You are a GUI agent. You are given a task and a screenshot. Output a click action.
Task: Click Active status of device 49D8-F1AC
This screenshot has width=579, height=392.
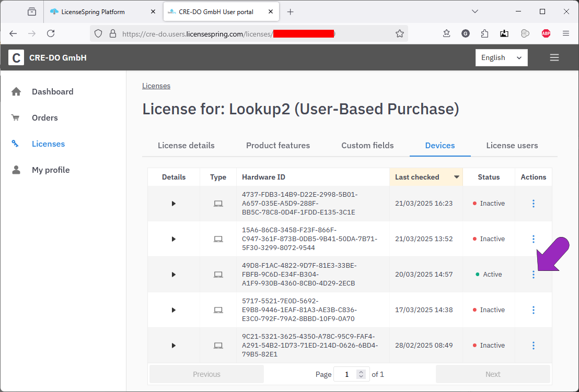coord(489,275)
